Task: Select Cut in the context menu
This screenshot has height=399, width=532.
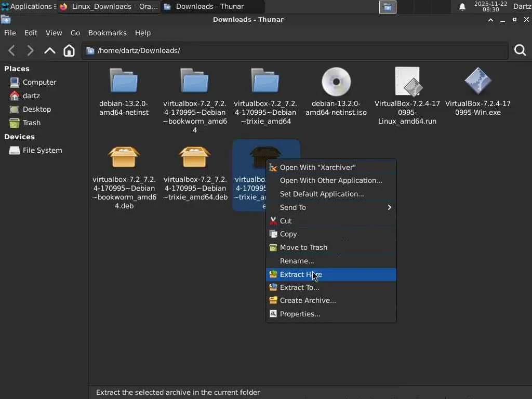Action: coord(331,221)
